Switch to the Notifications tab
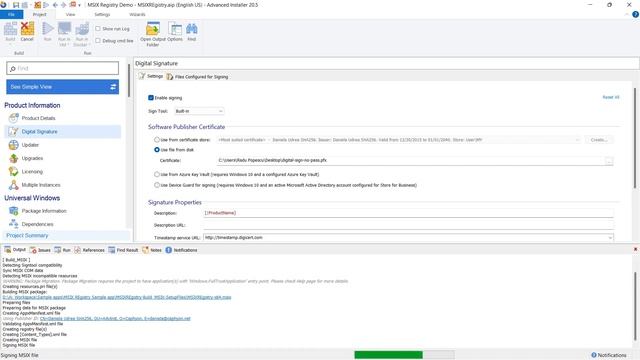Image resolution: width=640 pixels, height=360 pixels. 181,250
